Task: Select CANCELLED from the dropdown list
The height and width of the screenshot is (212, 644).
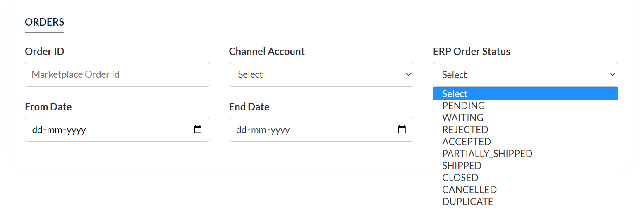Action: pos(469,190)
